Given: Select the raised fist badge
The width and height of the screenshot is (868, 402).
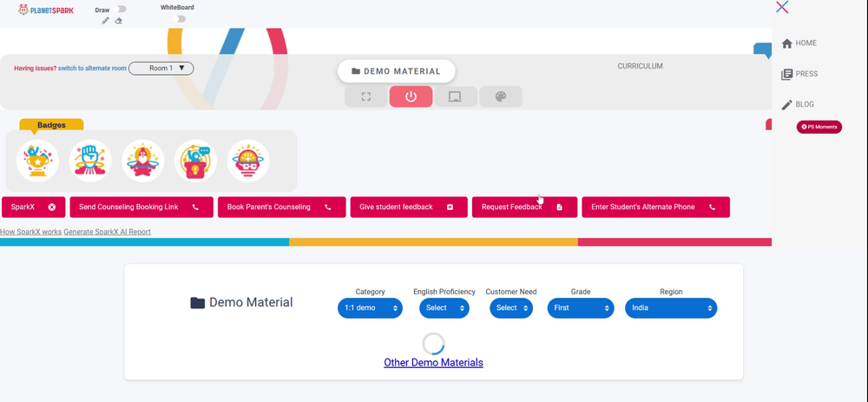Looking at the screenshot, I should pos(90,161).
